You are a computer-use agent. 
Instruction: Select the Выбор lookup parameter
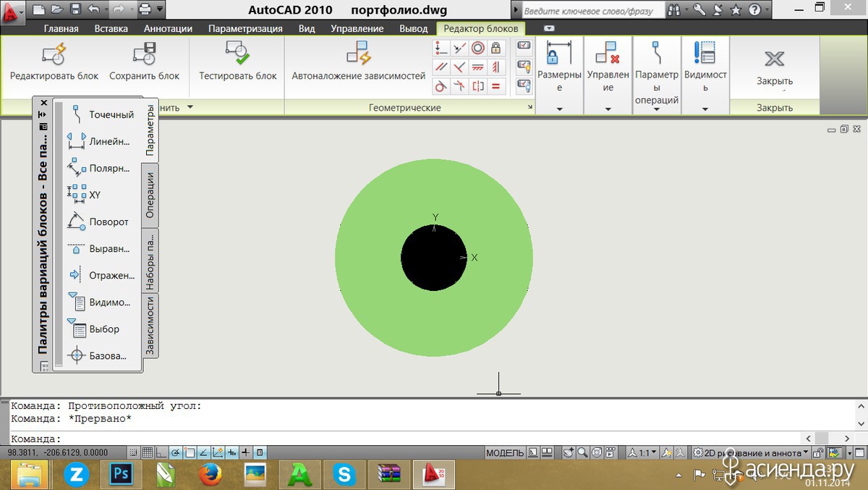tap(94, 329)
